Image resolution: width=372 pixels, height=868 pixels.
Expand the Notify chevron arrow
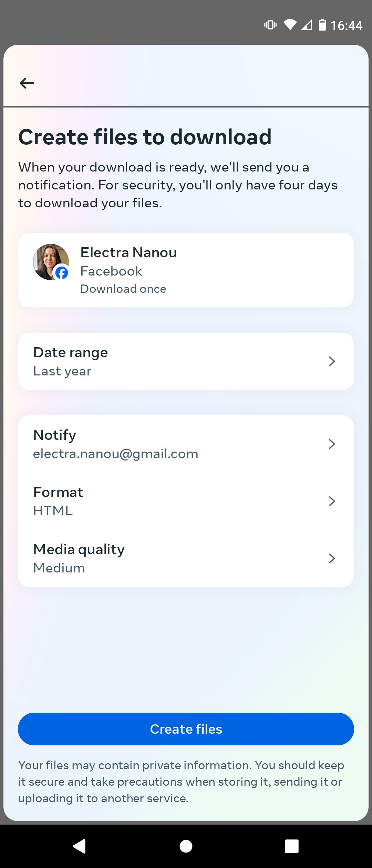tap(332, 444)
